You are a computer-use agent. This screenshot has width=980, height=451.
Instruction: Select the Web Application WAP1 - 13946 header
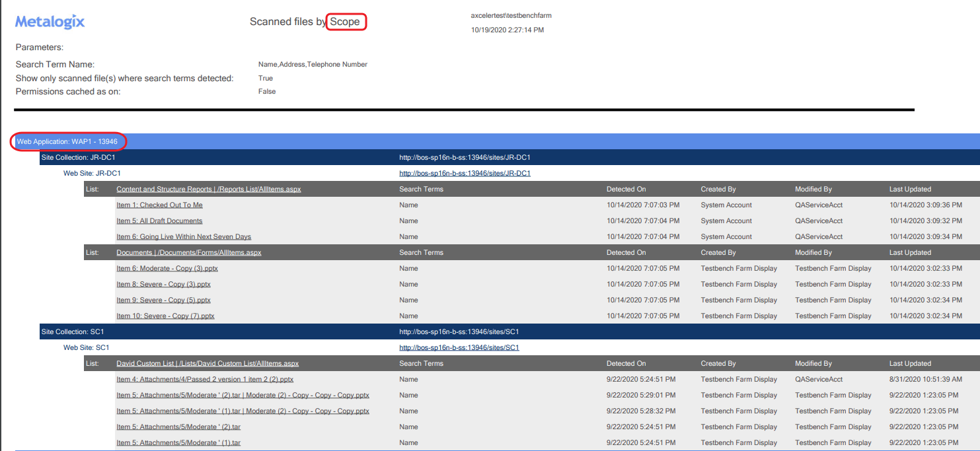coord(68,141)
